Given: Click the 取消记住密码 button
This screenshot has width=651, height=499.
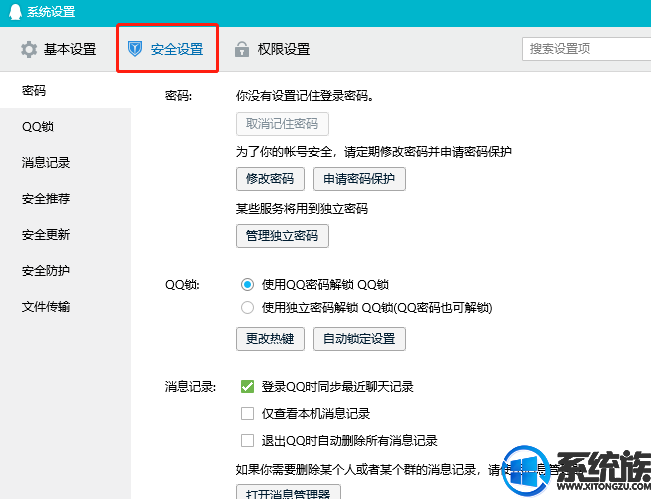Looking at the screenshot, I should [282, 124].
